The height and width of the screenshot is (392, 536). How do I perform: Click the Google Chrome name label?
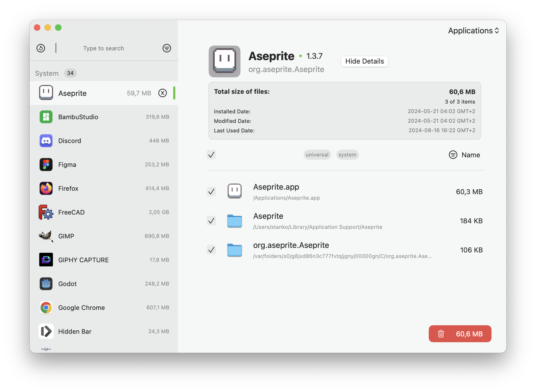tap(82, 308)
